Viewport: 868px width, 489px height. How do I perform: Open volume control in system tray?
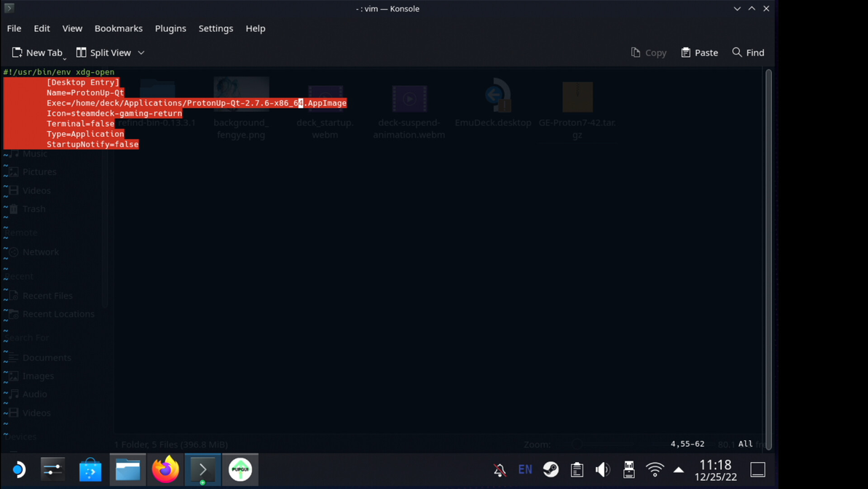click(x=603, y=469)
